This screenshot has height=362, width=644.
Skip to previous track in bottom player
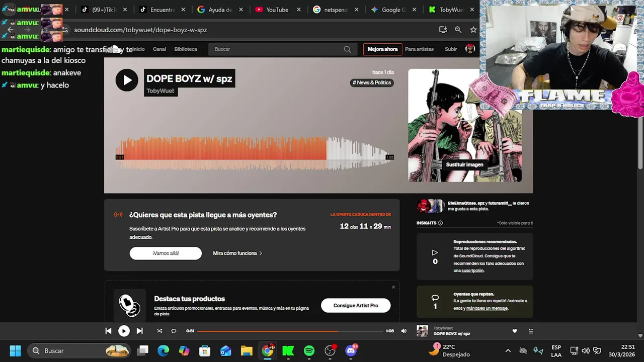[x=108, y=331]
